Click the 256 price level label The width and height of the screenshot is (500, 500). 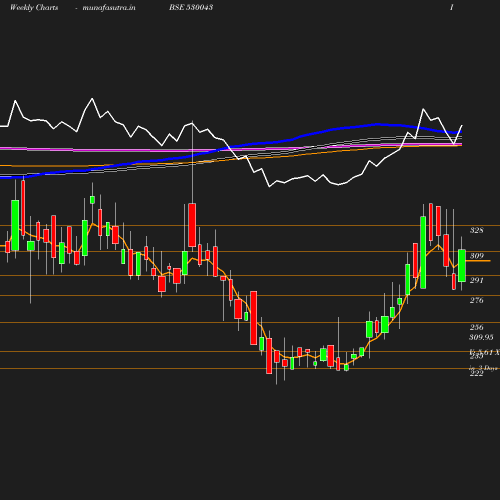[477, 327]
